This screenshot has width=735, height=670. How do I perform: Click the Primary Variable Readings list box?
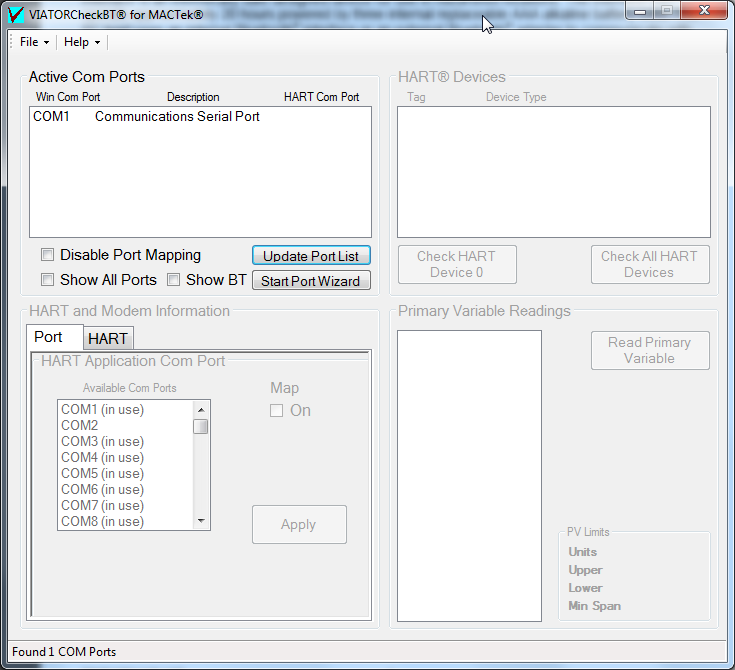point(469,476)
